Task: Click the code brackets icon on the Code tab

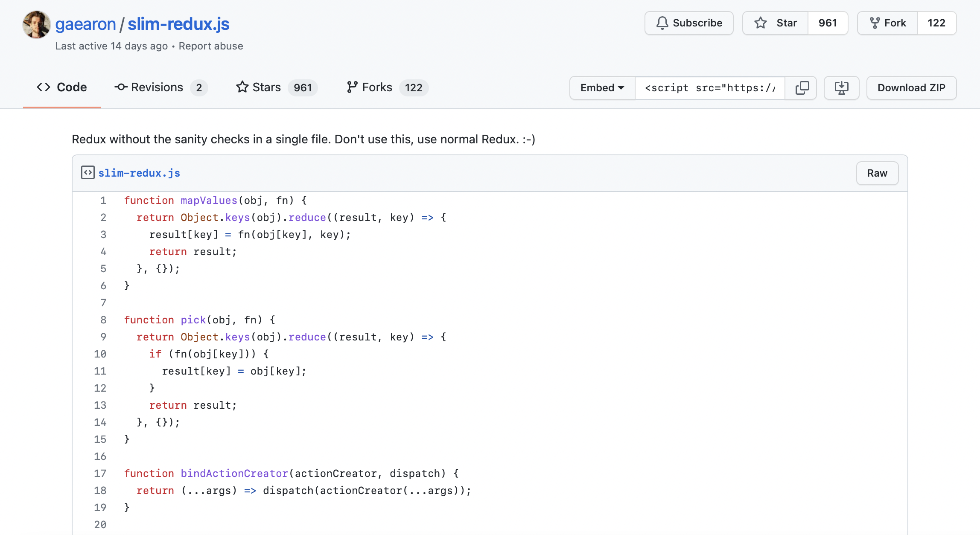Action: coord(44,87)
